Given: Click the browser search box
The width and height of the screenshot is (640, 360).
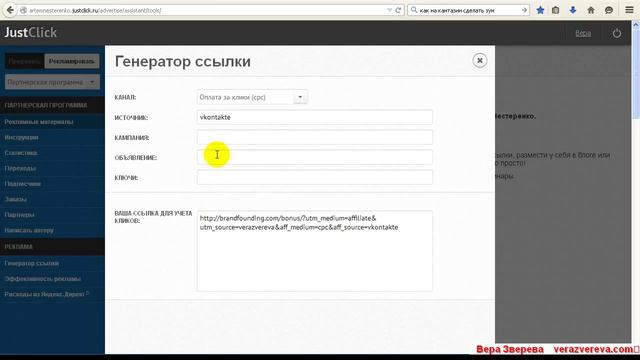Looking at the screenshot, I should click(x=469, y=10).
